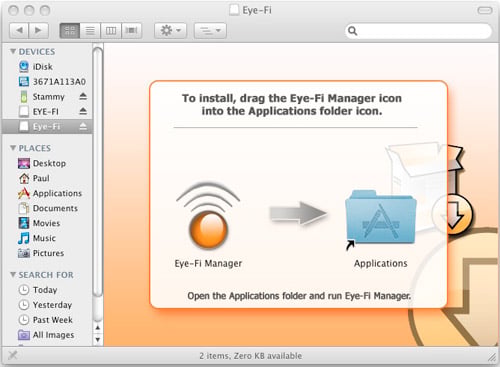Switch to icon view
Image resolution: width=500 pixels, height=367 pixels.
pos(70,31)
